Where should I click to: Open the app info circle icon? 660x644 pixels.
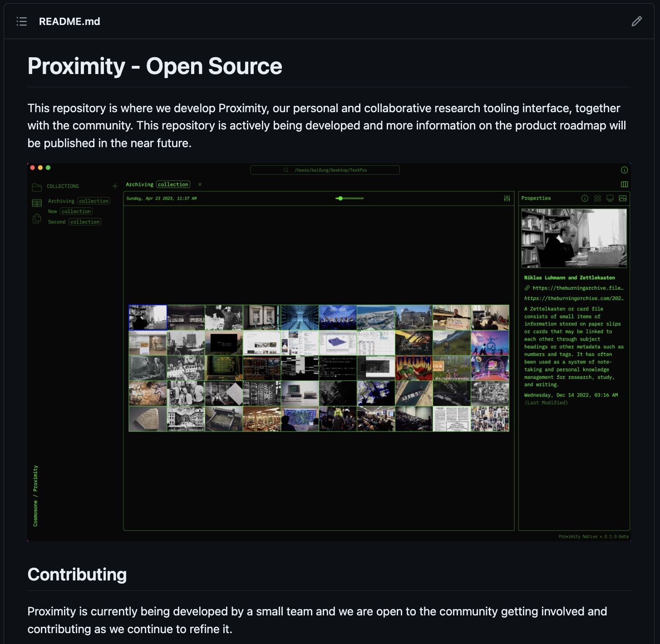626,169
